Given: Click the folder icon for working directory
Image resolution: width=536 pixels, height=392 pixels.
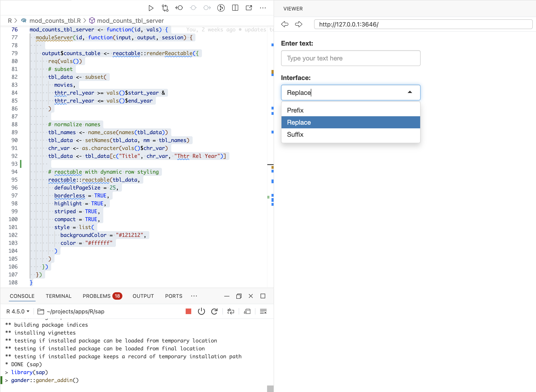Looking at the screenshot, I should pyautogui.click(x=41, y=311).
